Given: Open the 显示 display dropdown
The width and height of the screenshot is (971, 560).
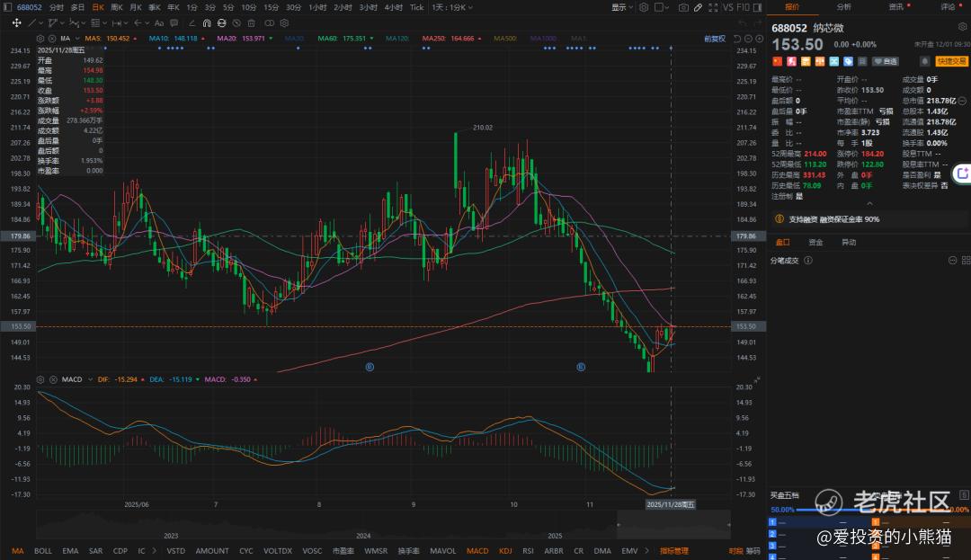Looking at the screenshot, I should point(622,7).
